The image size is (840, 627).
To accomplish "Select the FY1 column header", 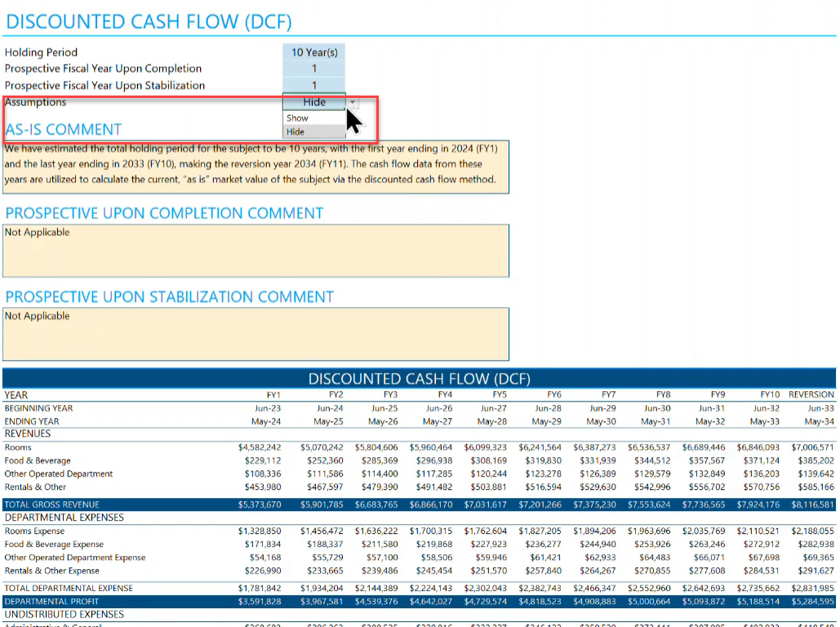I will tap(273, 394).
